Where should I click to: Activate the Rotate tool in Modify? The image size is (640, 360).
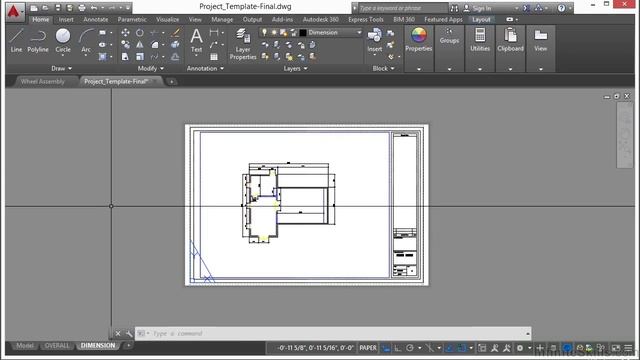point(140,32)
